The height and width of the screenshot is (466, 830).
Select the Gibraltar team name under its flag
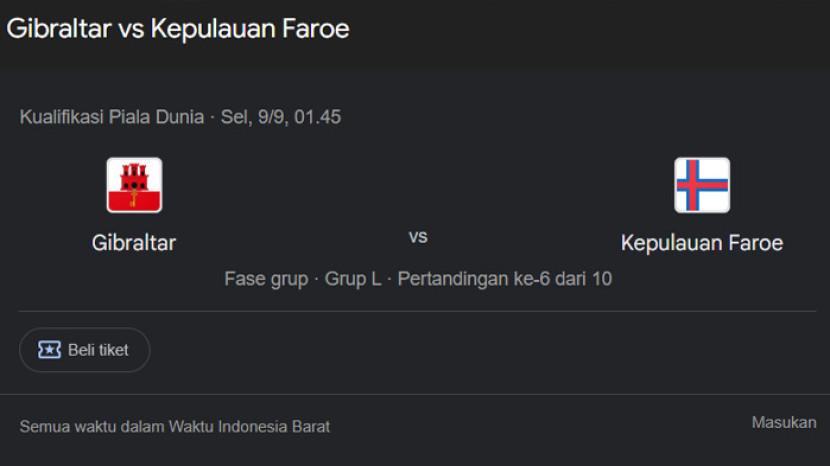tap(134, 243)
